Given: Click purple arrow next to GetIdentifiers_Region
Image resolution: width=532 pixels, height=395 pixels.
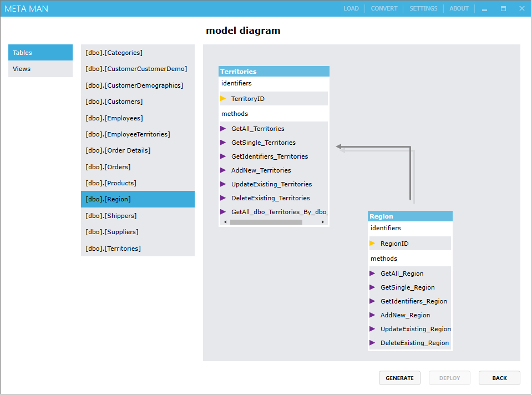Looking at the screenshot, I should [x=372, y=301].
